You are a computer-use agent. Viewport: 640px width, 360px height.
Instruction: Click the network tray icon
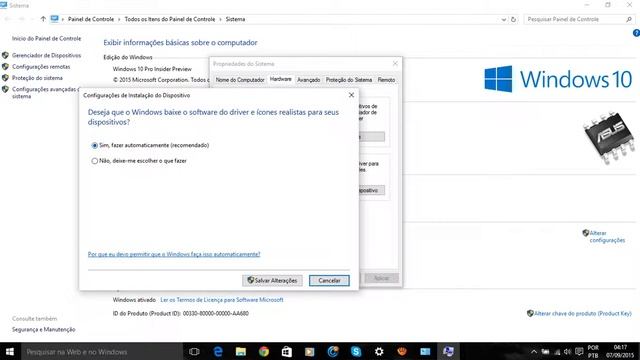click(557, 352)
